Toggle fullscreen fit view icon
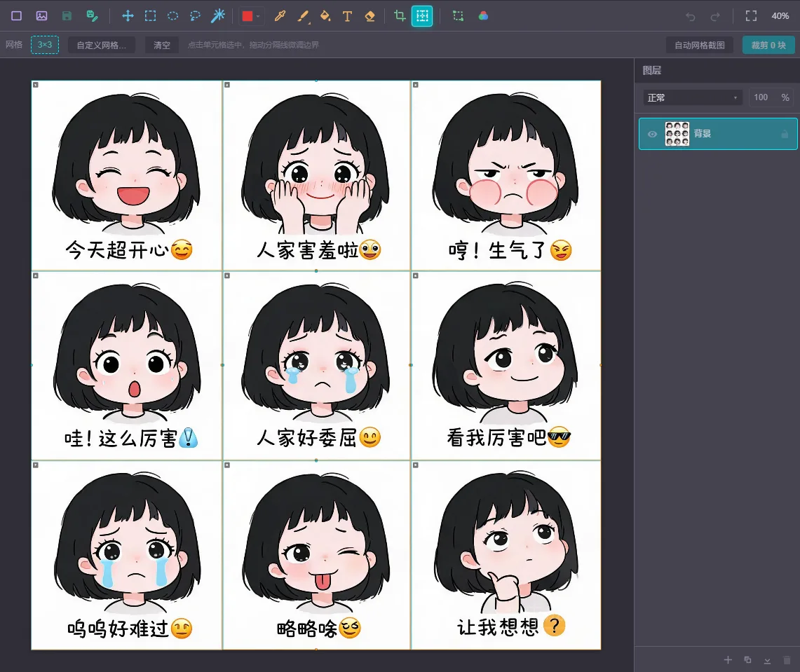 click(x=751, y=16)
